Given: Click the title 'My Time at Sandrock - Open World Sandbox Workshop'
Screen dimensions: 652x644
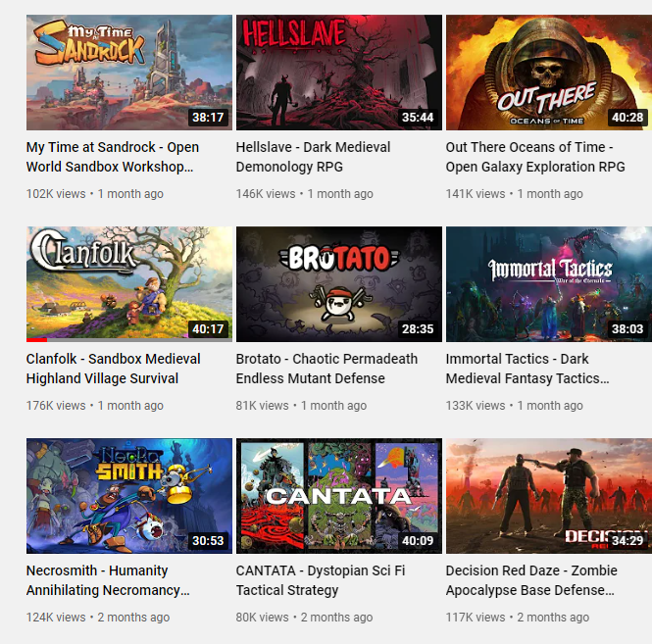Looking at the screenshot, I should [113, 157].
